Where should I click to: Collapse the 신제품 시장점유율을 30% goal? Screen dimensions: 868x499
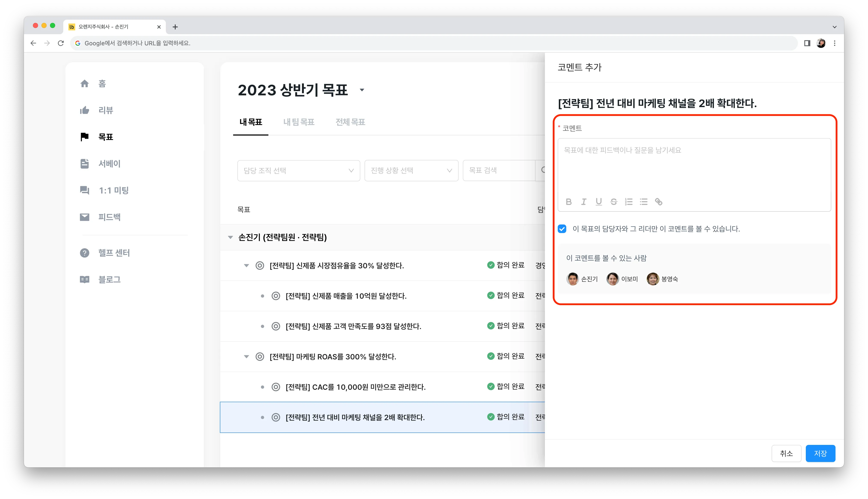click(x=246, y=266)
